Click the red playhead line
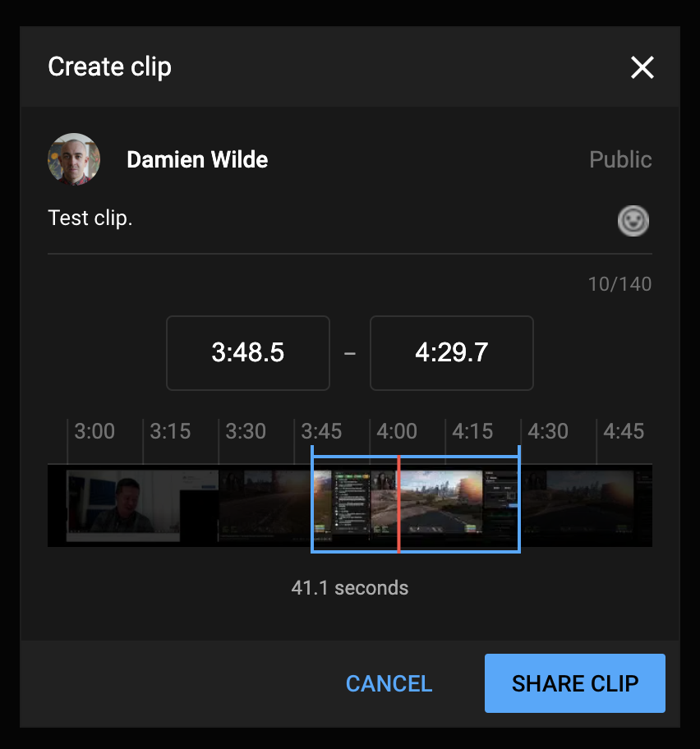The image size is (700, 749). (398, 503)
